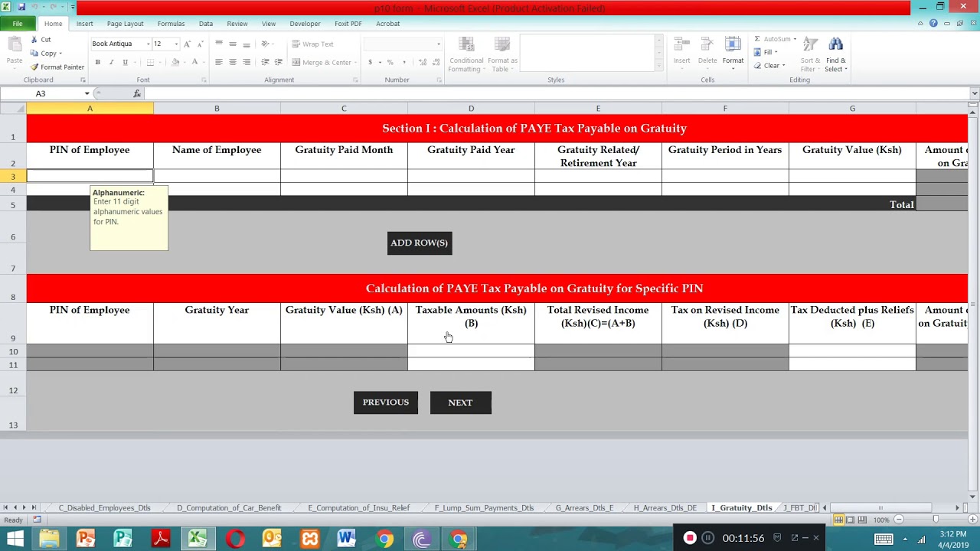Select column D header

point(471,109)
